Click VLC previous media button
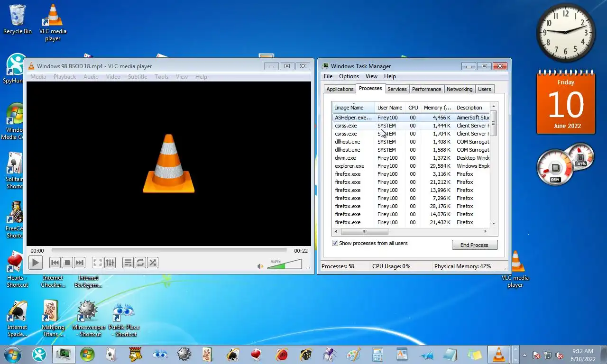Screen dimensions: 607x364 [55, 263]
